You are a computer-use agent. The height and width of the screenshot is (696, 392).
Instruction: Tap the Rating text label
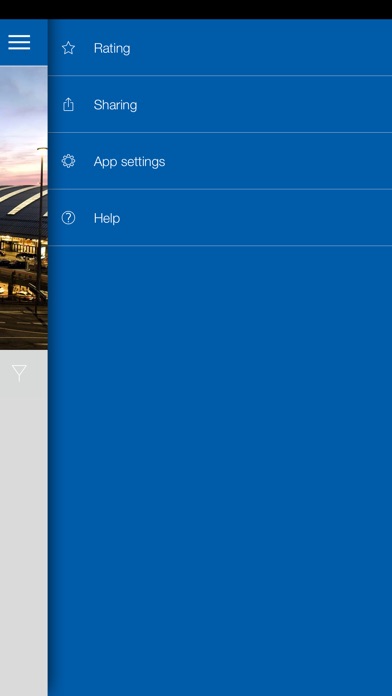click(112, 48)
